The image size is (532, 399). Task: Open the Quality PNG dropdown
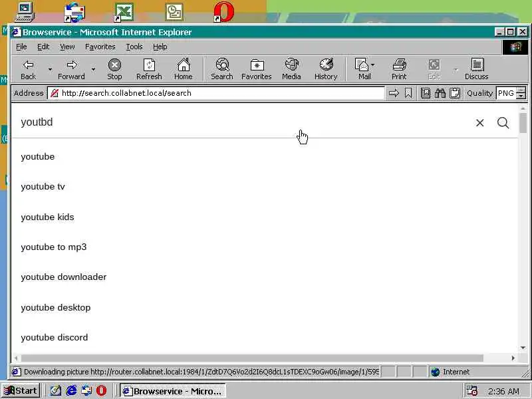521,93
